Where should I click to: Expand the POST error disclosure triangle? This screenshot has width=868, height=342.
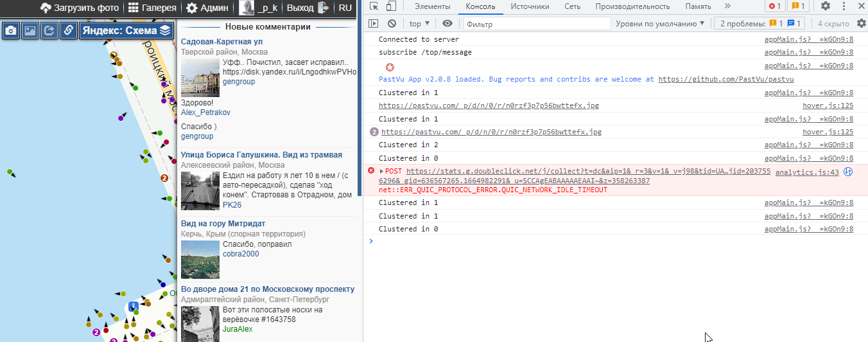click(382, 171)
